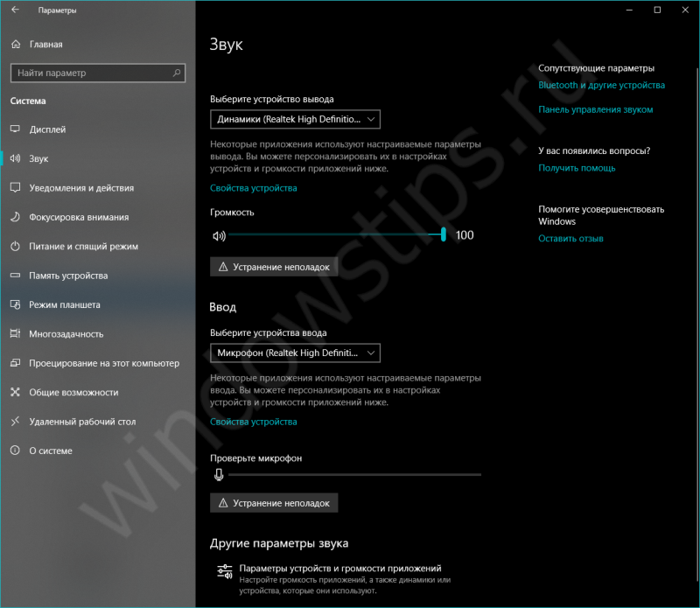Open the output device Динамики dropdown
Image resolution: width=700 pixels, height=608 pixels.
pos(295,119)
